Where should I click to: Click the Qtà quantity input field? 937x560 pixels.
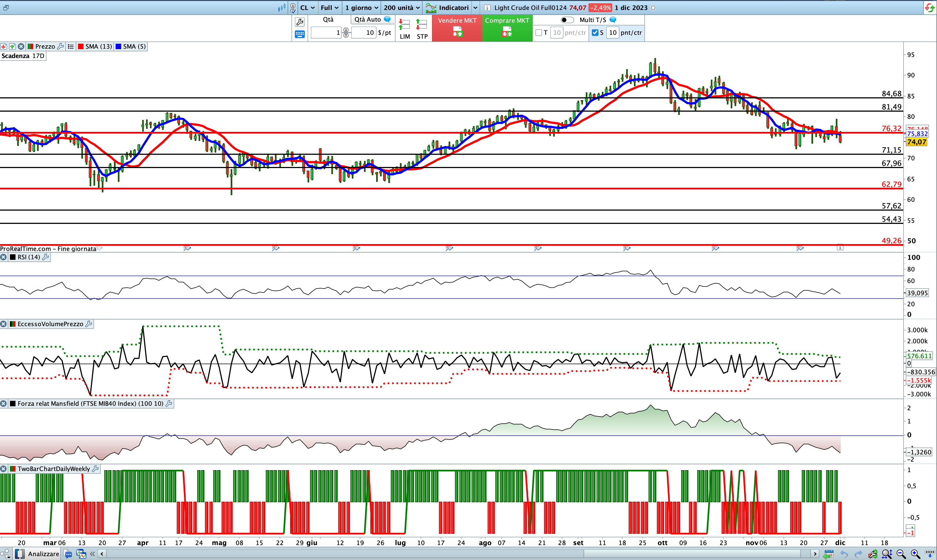(326, 33)
